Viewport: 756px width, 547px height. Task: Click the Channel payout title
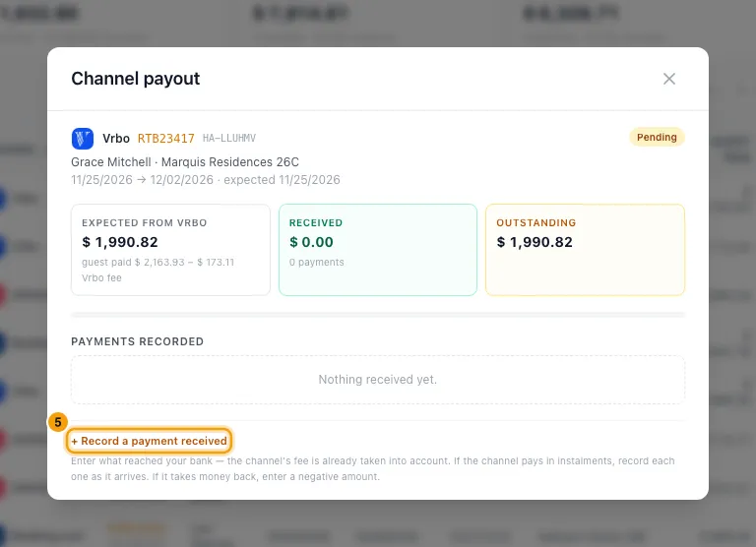(136, 79)
